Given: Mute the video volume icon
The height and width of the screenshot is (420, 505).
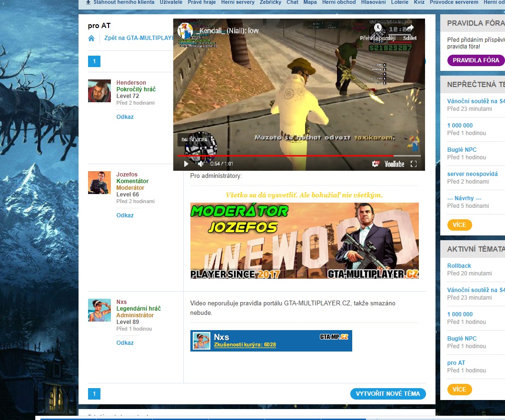Looking at the screenshot, I should pyautogui.click(x=201, y=164).
